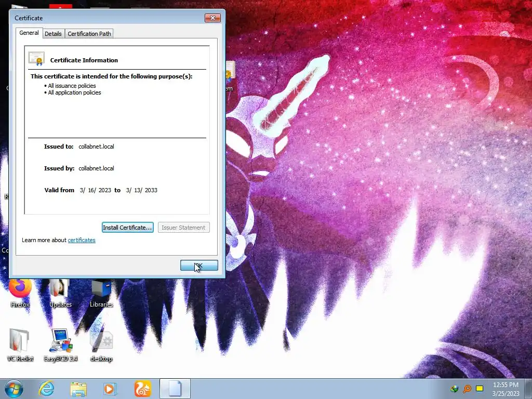532x399 pixels.
Task: Click the Show desktop strip
Action: click(x=528, y=389)
